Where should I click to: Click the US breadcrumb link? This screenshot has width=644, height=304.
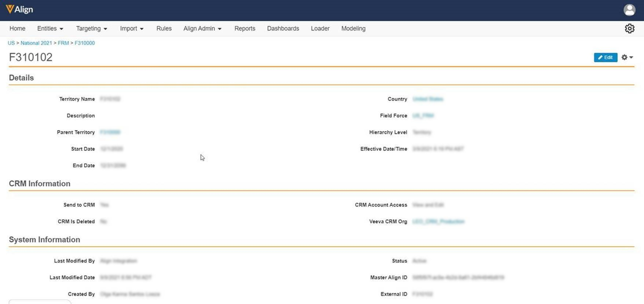pos(11,43)
